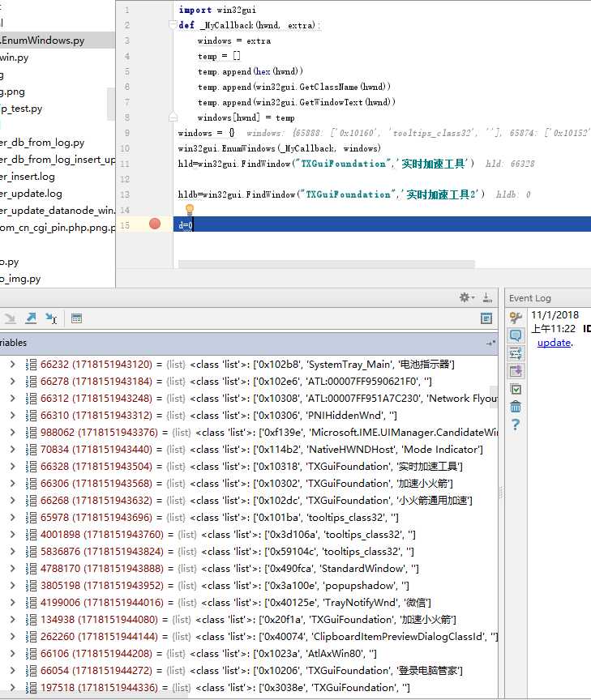Mark all Event Log notifications as read
The height and width of the screenshot is (700, 591).
(x=516, y=389)
